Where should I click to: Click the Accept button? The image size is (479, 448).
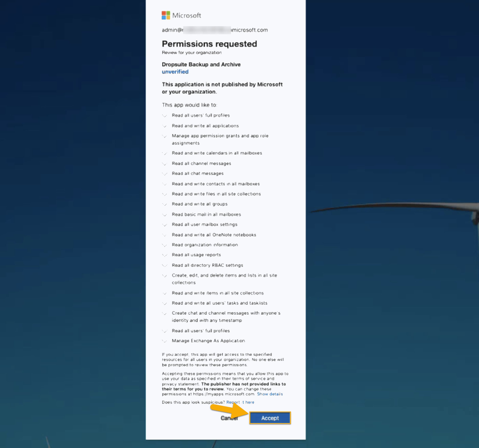pyautogui.click(x=270, y=418)
